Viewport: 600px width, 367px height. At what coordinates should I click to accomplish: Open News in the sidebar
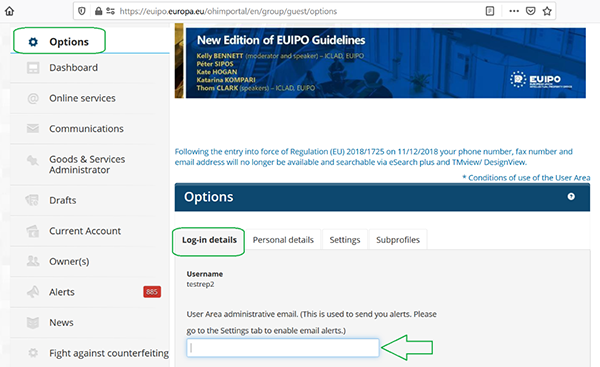[x=61, y=323]
